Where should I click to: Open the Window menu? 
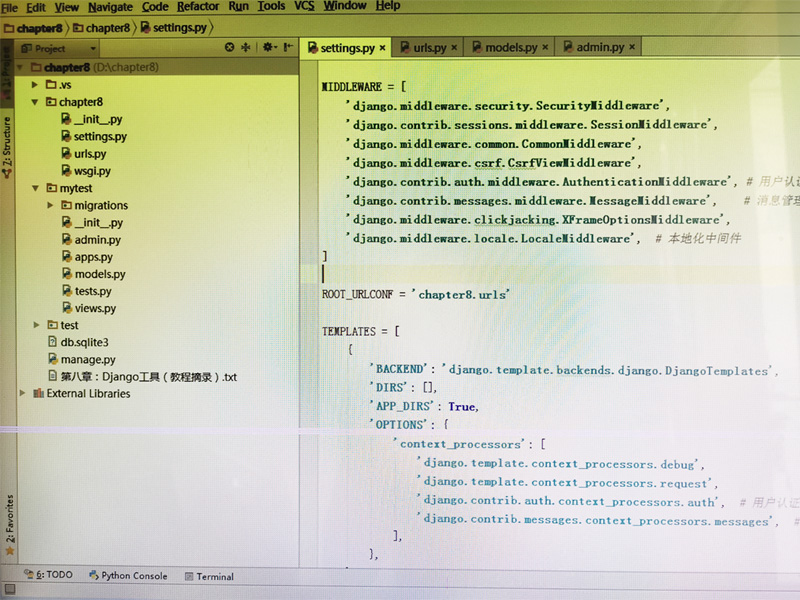344,6
